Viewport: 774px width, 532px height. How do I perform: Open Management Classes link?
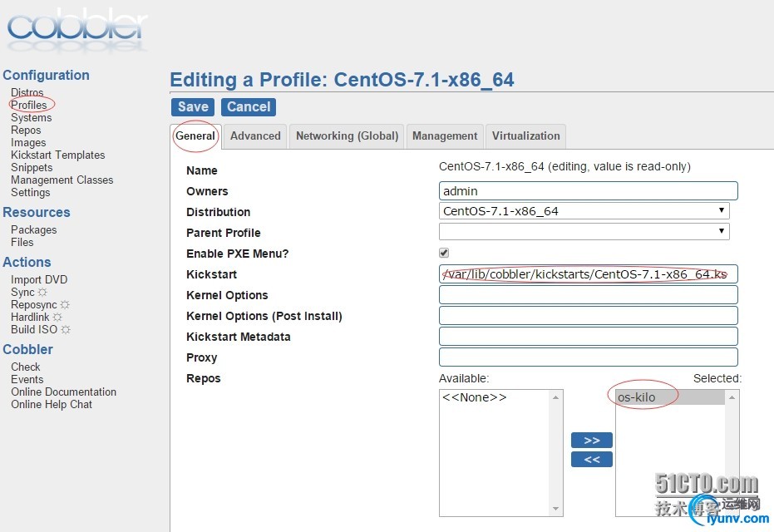tap(62, 180)
